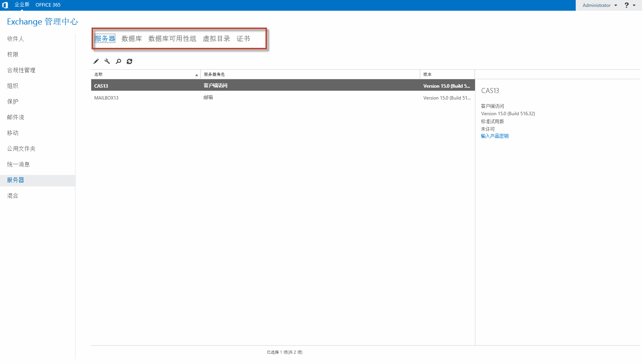Image resolution: width=642 pixels, height=364 pixels.
Task: Click the magnifier search icon
Action: coord(118,61)
